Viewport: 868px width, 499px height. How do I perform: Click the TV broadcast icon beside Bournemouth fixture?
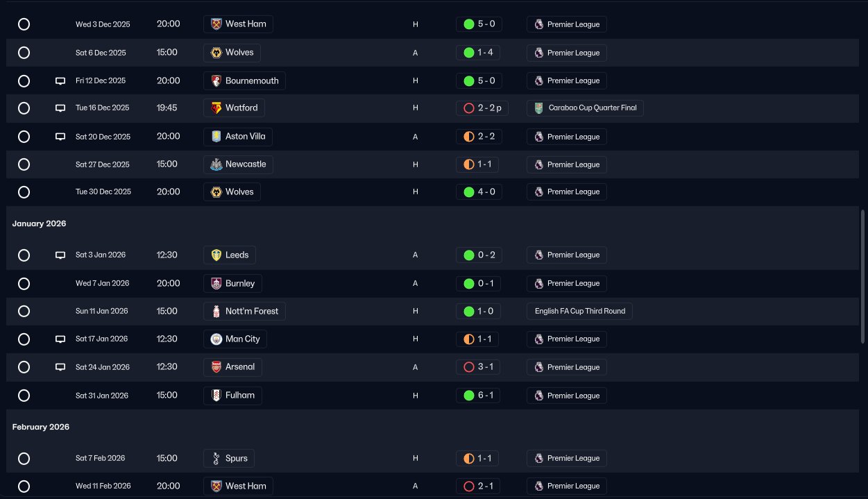point(60,81)
